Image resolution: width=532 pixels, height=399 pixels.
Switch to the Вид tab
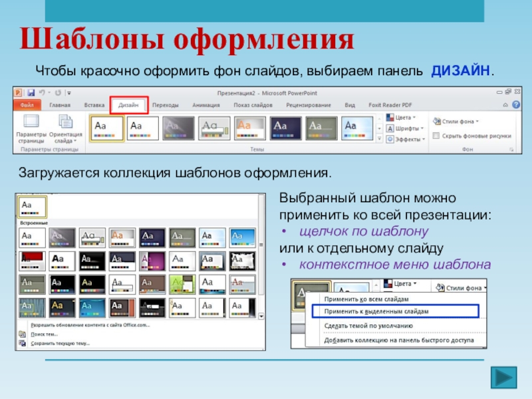350,105
